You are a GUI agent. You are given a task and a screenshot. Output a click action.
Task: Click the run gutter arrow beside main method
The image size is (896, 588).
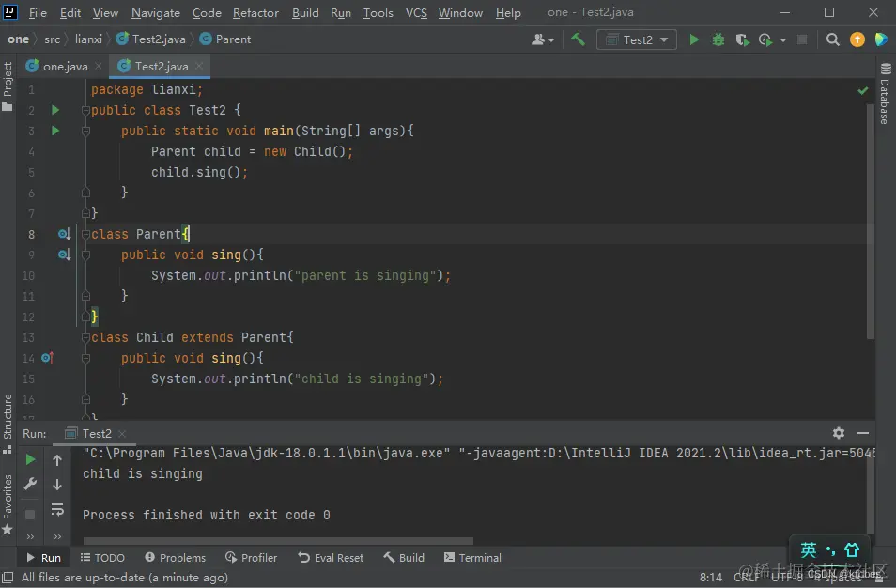[x=55, y=131]
